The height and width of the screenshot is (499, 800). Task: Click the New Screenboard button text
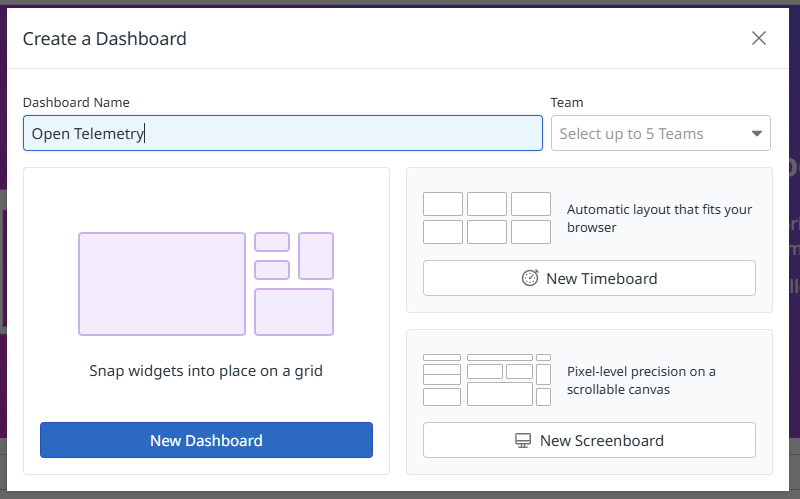pos(602,440)
